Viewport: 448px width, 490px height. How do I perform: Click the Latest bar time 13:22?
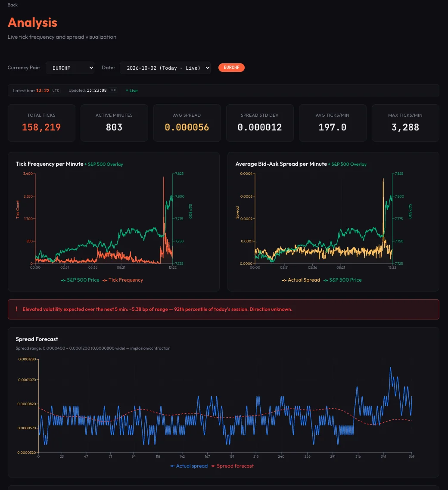click(43, 90)
